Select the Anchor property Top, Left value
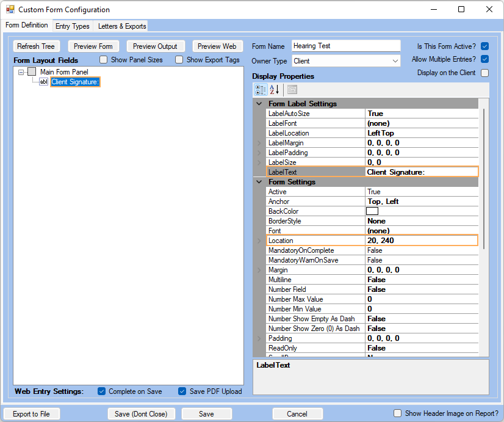Image resolution: width=504 pixels, height=422 pixels. click(x=383, y=202)
